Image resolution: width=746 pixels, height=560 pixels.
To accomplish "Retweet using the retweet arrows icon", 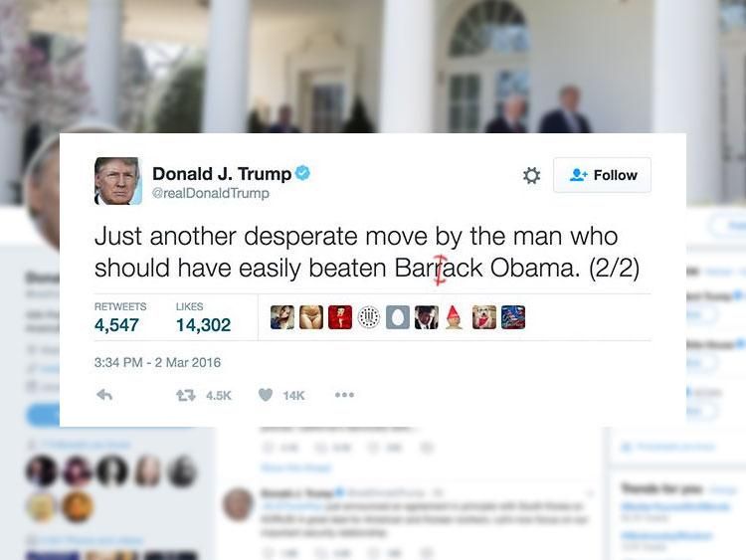I will pos(186,395).
